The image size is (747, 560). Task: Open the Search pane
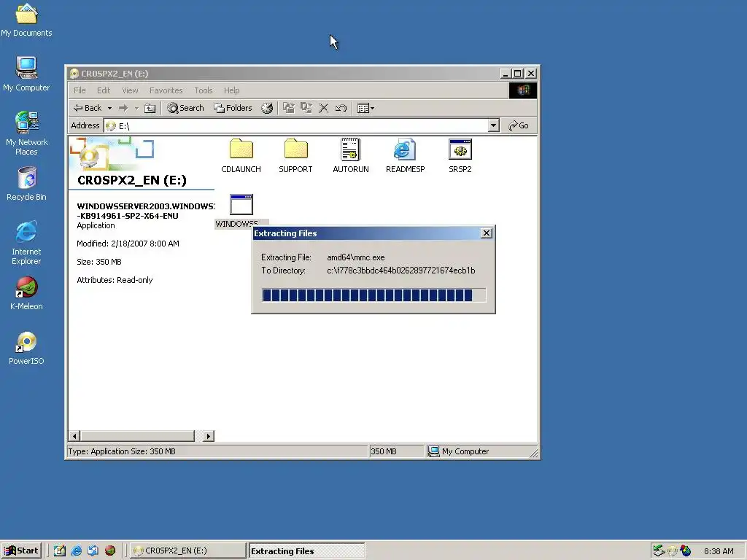coord(186,108)
